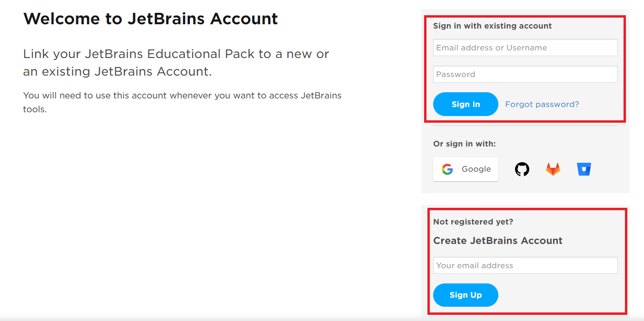Click the word Google beside the G logo
The width and height of the screenshot is (644, 321).
click(476, 169)
